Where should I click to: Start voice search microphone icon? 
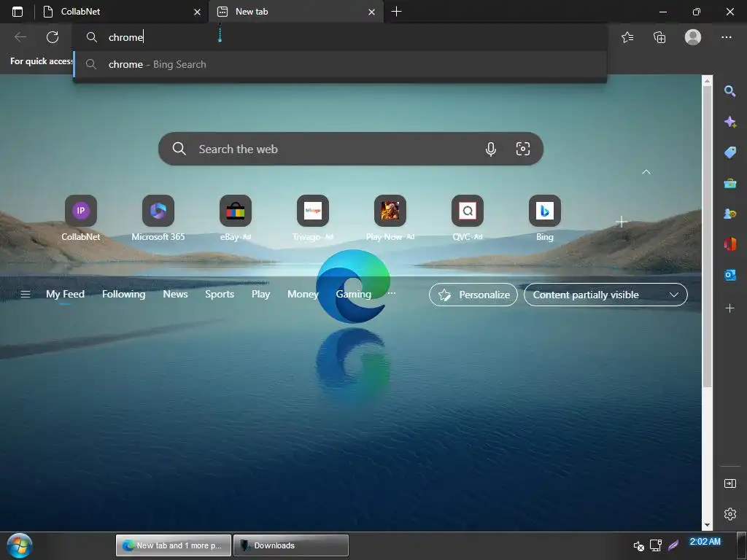coord(491,149)
